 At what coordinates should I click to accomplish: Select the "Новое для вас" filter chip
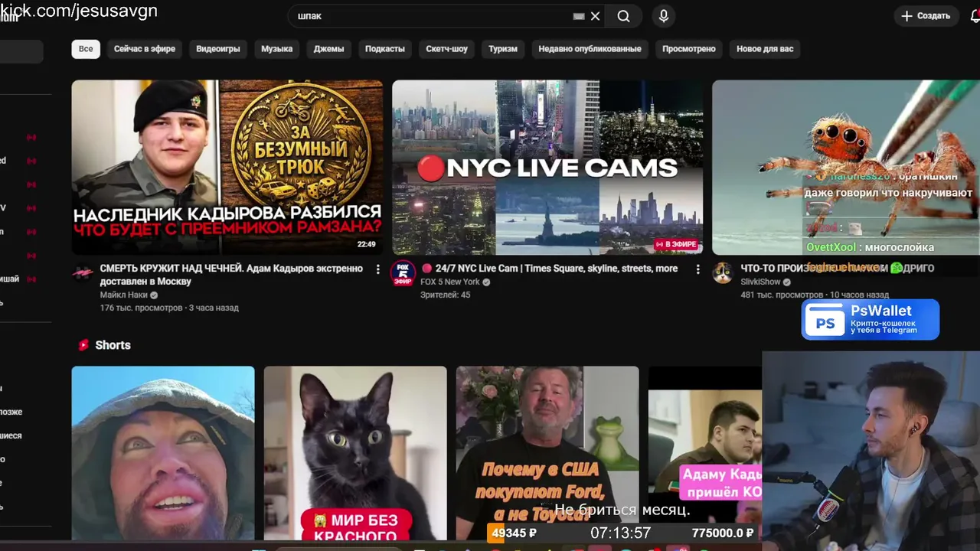point(765,49)
